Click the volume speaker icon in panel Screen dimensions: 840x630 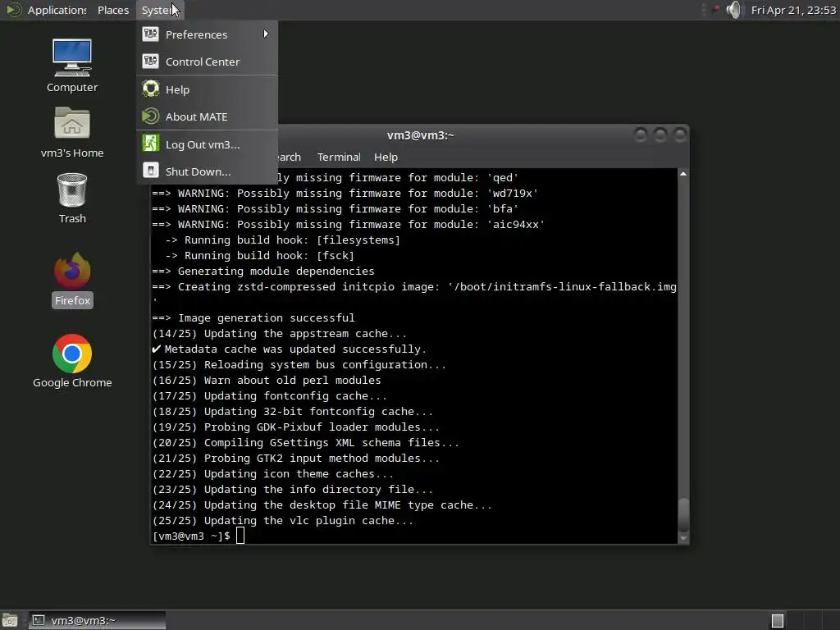734,10
